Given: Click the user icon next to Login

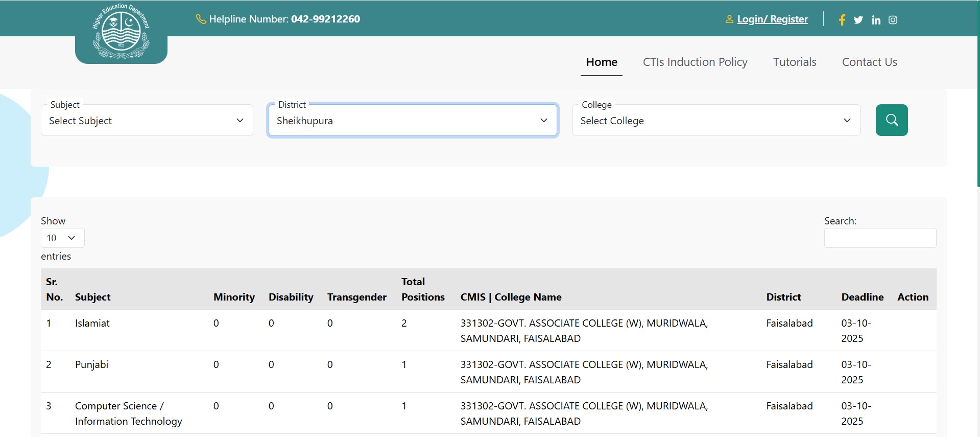Looking at the screenshot, I should point(729,19).
